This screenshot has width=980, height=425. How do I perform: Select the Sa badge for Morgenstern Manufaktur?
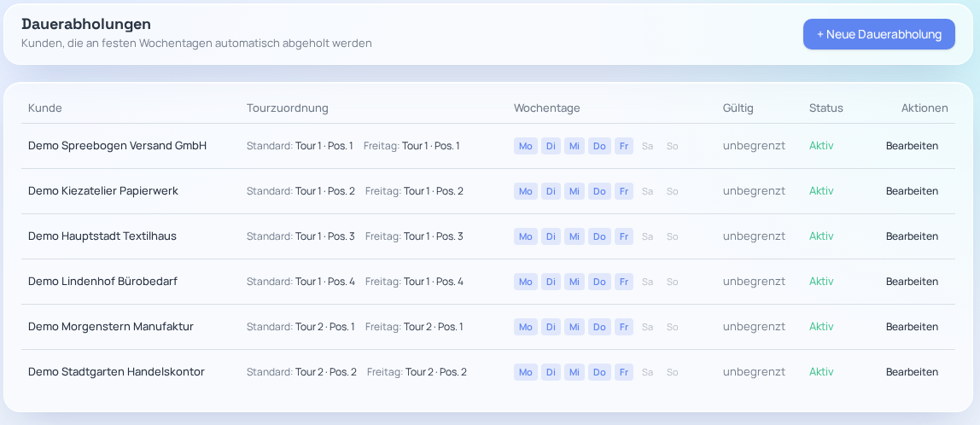coord(647,327)
